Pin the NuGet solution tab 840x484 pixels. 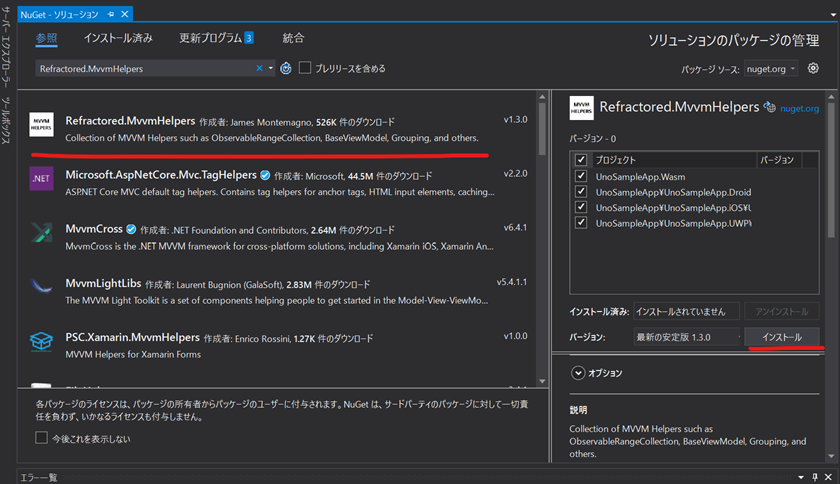pyautogui.click(x=111, y=14)
